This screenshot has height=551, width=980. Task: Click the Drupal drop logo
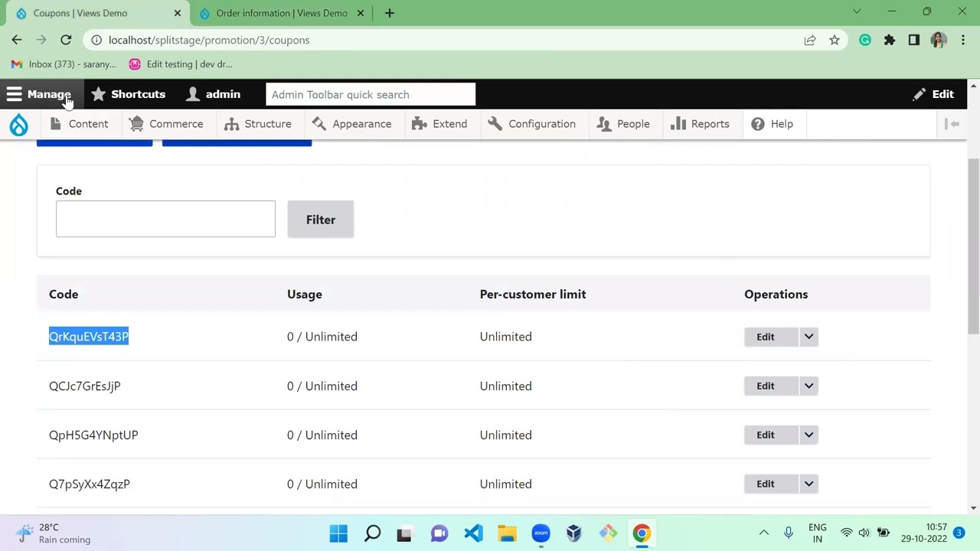pyautogui.click(x=19, y=124)
